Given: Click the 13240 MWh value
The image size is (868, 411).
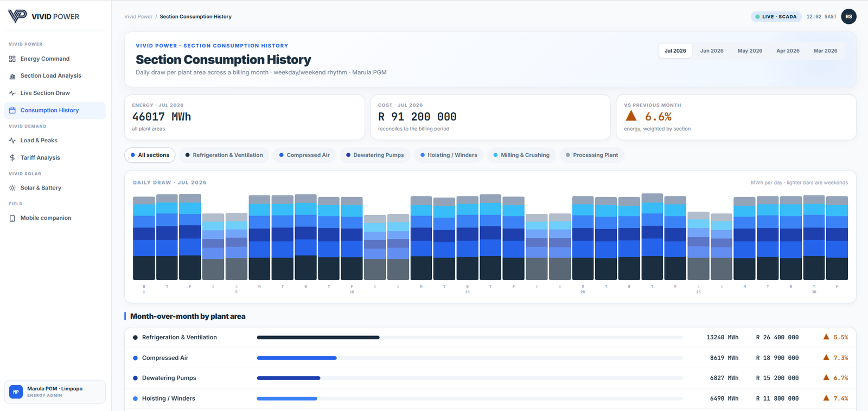Looking at the screenshot, I should (722, 338).
